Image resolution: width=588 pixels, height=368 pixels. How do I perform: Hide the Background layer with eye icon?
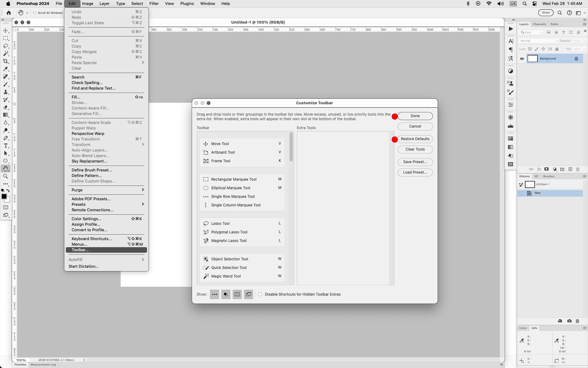point(522,59)
